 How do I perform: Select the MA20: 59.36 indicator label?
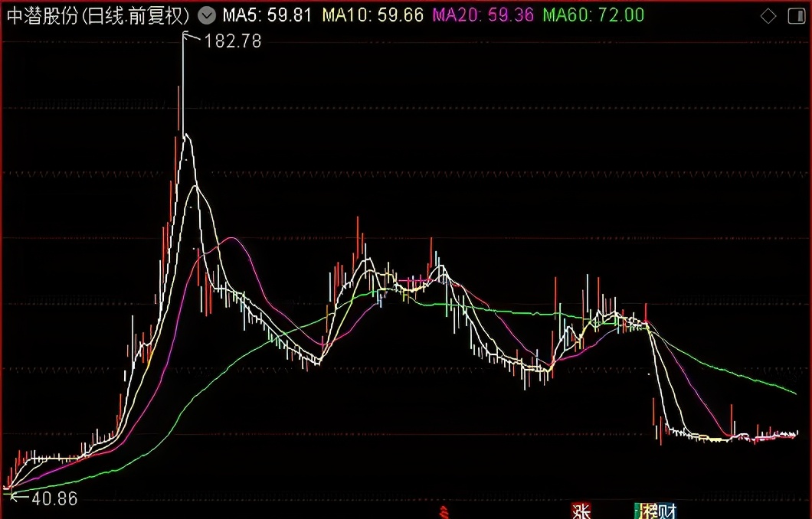pyautogui.click(x=483, y=15)
